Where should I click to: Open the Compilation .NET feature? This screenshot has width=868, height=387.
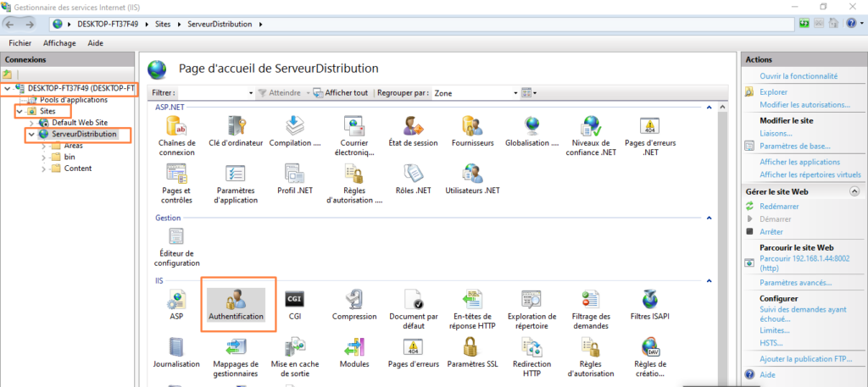pyautogui.click(x=295, y=133)
